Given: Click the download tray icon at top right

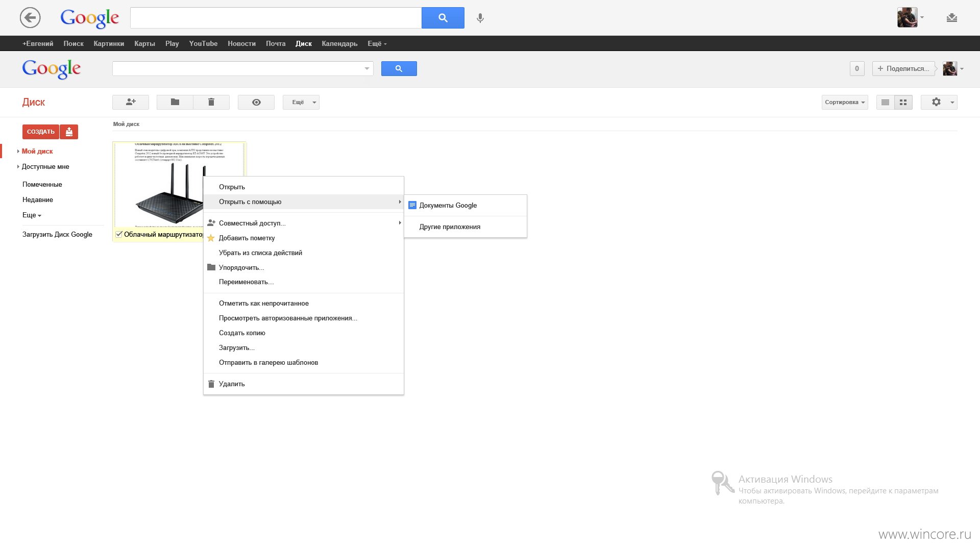Looking at the screenshot, I should pos(951,18).
